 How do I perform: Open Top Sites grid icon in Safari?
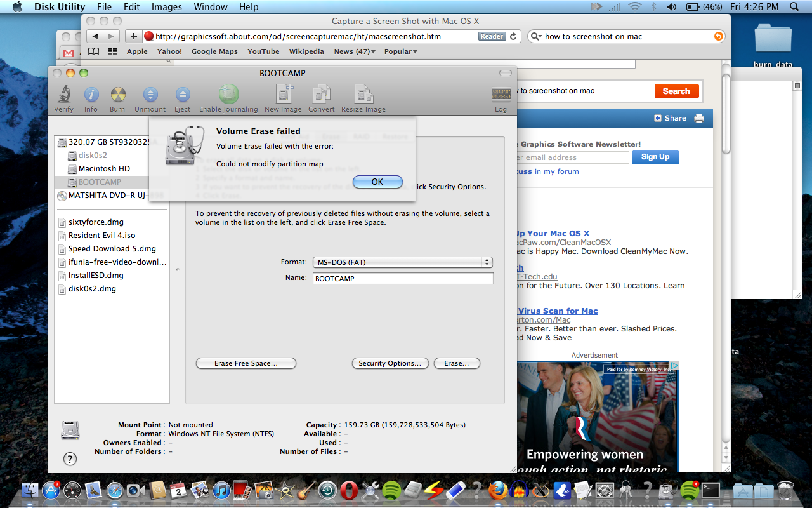(112, 51)
